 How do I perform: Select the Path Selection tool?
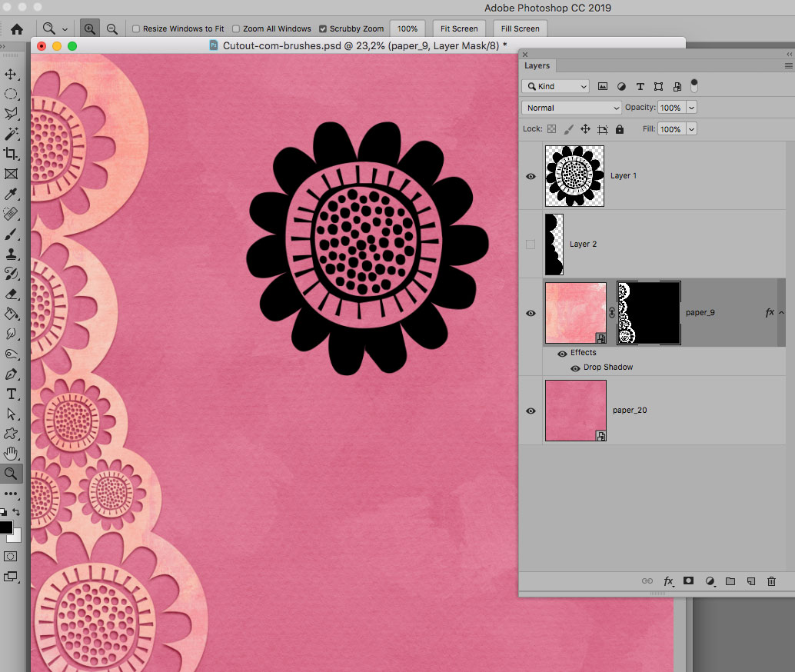[x=11, y=414]
